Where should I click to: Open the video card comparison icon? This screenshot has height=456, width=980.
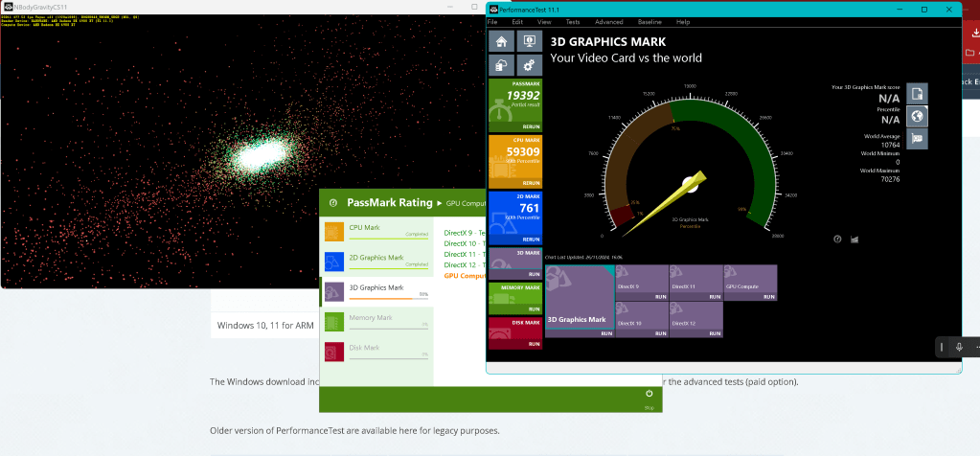pyautogui.click(x=917, y=139)
